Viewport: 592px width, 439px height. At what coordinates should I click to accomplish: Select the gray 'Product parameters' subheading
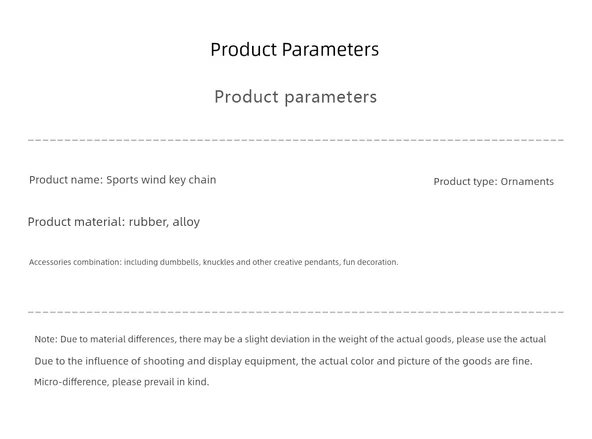[296, 97]
